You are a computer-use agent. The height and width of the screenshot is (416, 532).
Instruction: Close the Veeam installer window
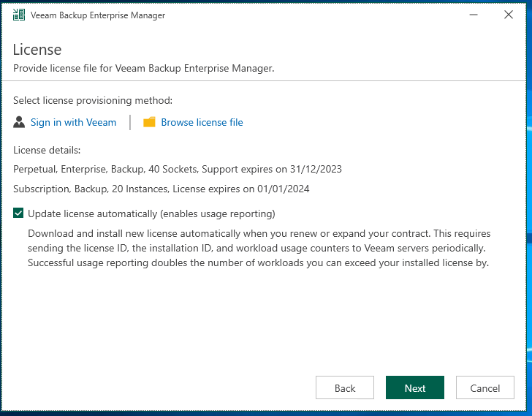click(x=509, y=15)
